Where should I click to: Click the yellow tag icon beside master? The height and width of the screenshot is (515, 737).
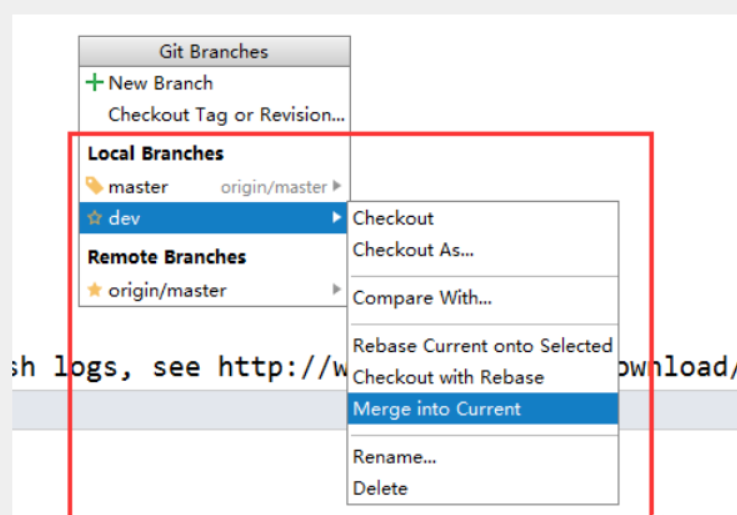94,186
